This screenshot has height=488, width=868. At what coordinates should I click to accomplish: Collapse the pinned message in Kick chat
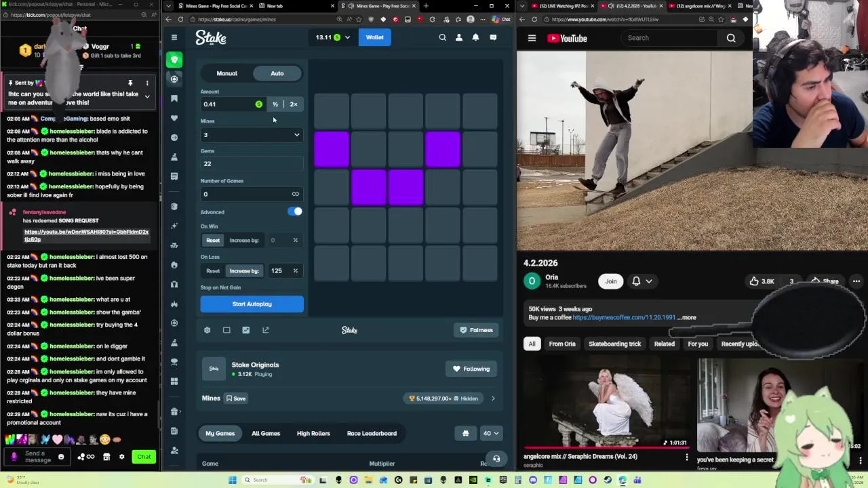tap(147, 97)
